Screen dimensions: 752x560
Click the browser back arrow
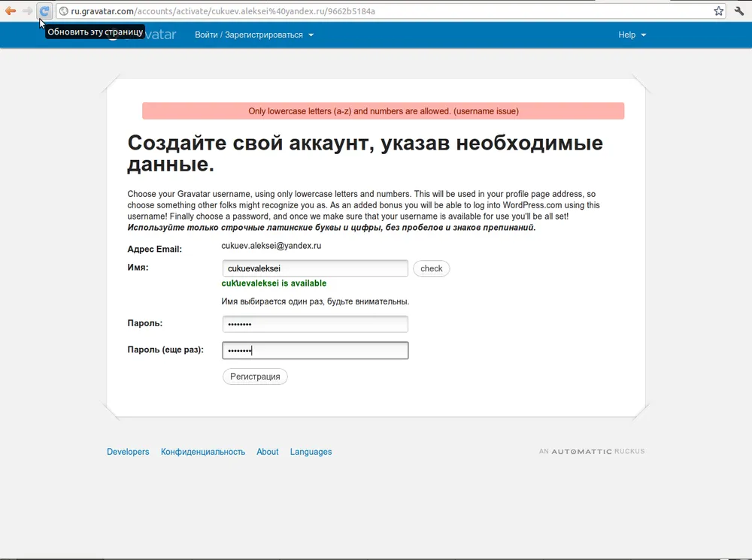click(11, 11)
